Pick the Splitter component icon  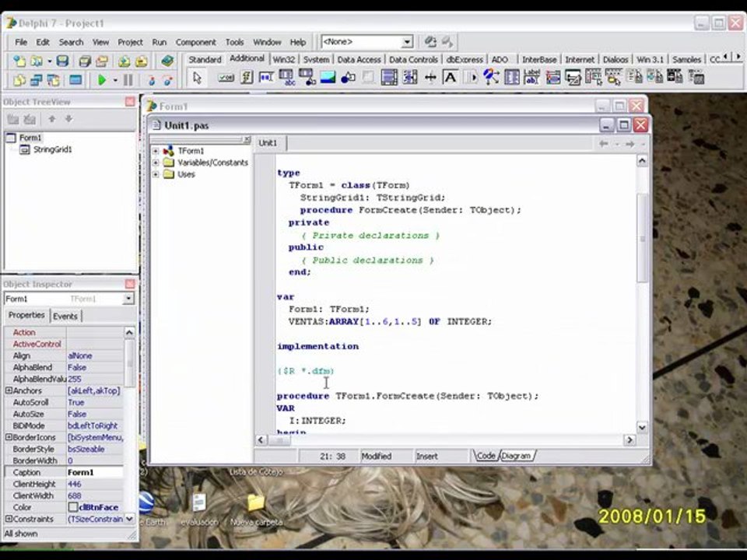coord(430,77)
